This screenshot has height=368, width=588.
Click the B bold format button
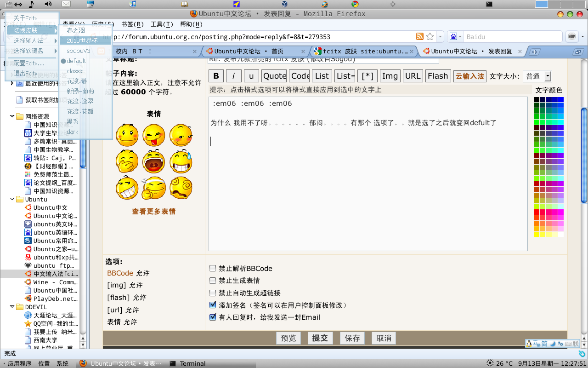coord(216,76)
